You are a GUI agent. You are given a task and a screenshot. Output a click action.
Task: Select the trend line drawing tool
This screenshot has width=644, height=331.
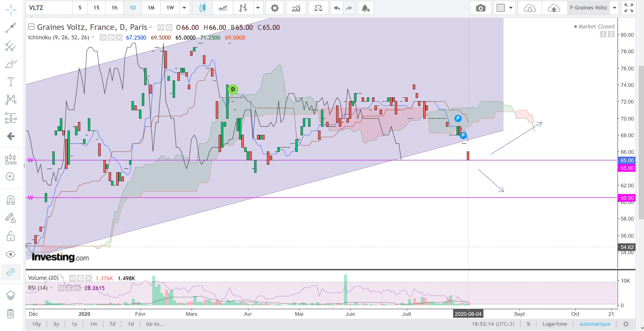pos(10,27)
